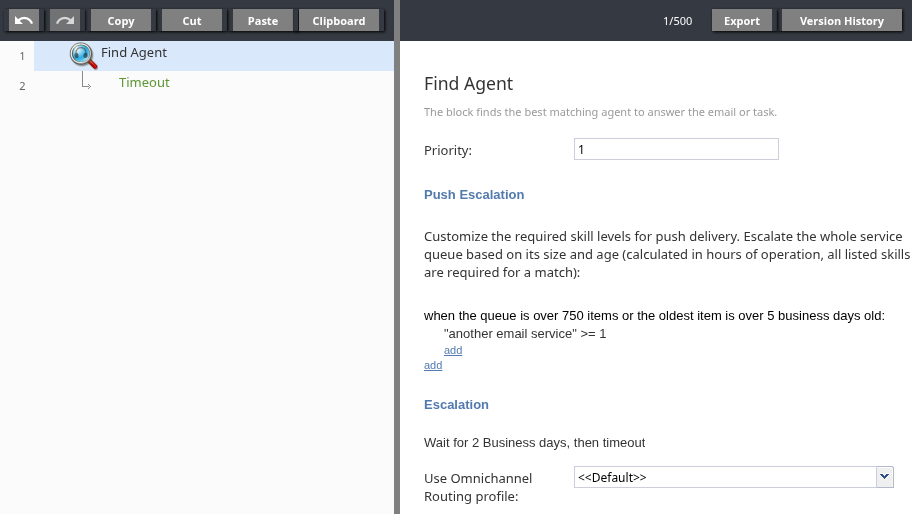
Task: Open Version History
Action: tap(841, 20)
